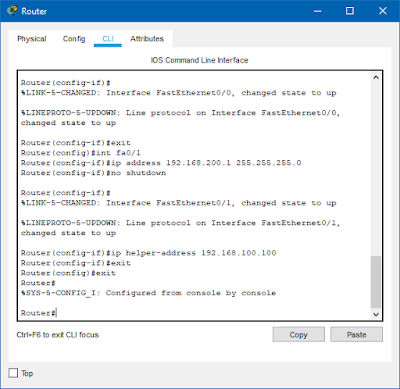Click the CLI vertical scrollbar thumb
The width and height of the screenshot is (400, 389).
(x=376, y=282)
